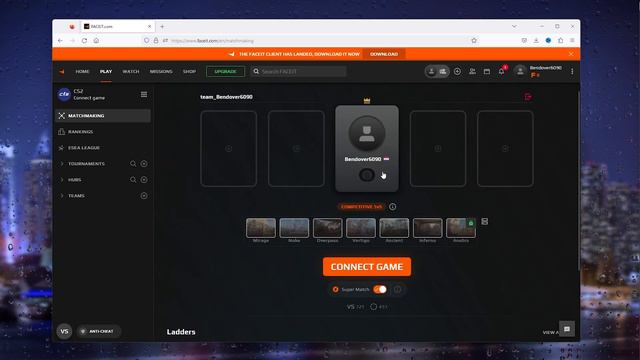Open server settings icon beside map list
The image size is (640, 360).
pyautogui.click(x=484, y=221)
